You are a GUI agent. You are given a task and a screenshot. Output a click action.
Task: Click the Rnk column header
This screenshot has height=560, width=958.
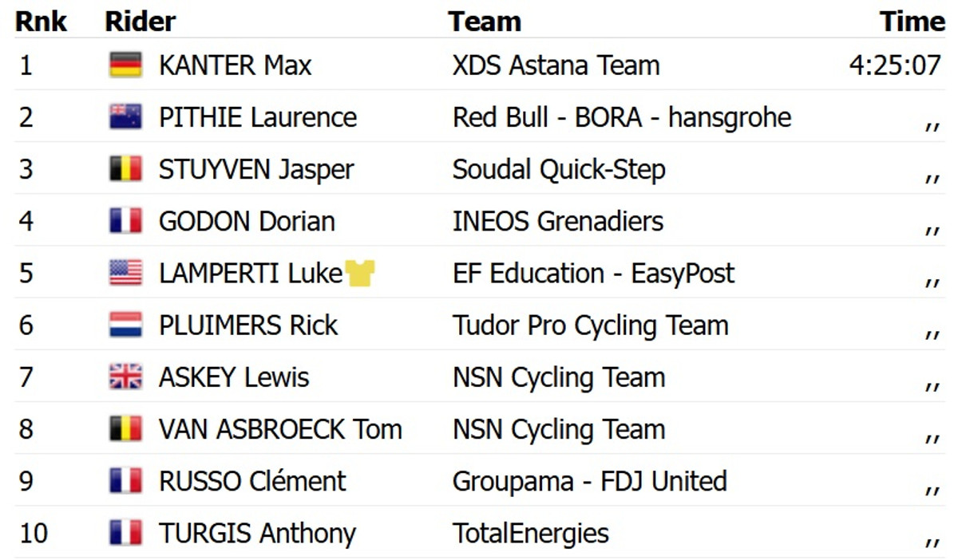[41, 22]
